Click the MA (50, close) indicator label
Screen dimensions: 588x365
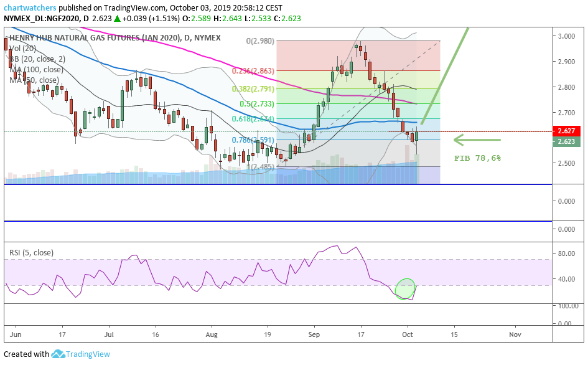[x=34, y=80]
